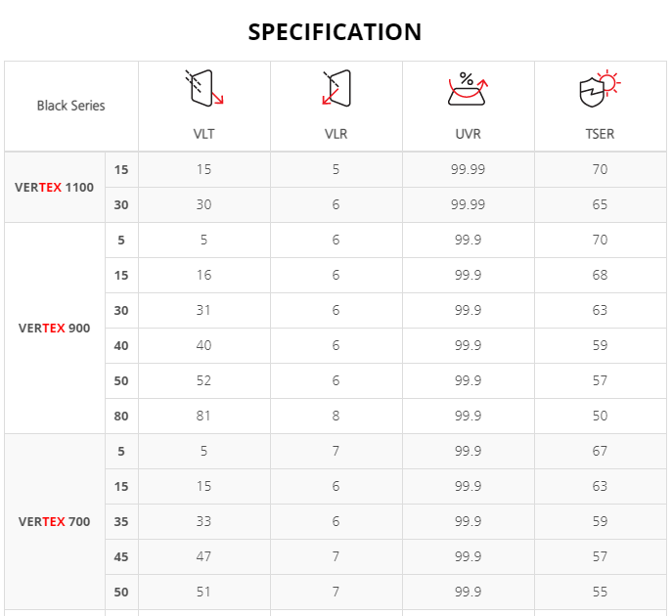Click VLT value 33 in VERTEX 700 35 row

204,521
